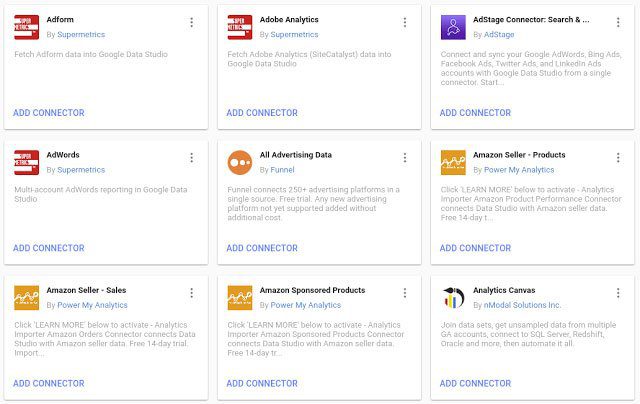
Task: Open the AdStage Connector overflow menu
Action: point(618,22)
